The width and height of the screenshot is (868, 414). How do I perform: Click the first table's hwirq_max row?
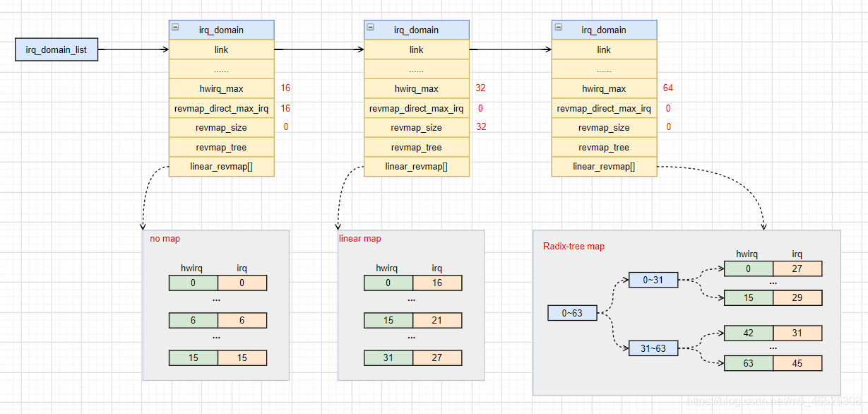221,88
